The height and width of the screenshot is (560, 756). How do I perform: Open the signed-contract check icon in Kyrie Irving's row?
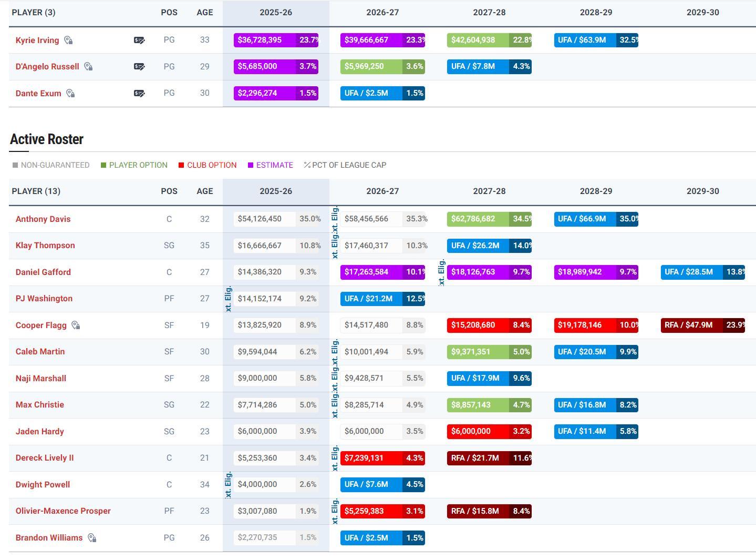click(139, 40)
